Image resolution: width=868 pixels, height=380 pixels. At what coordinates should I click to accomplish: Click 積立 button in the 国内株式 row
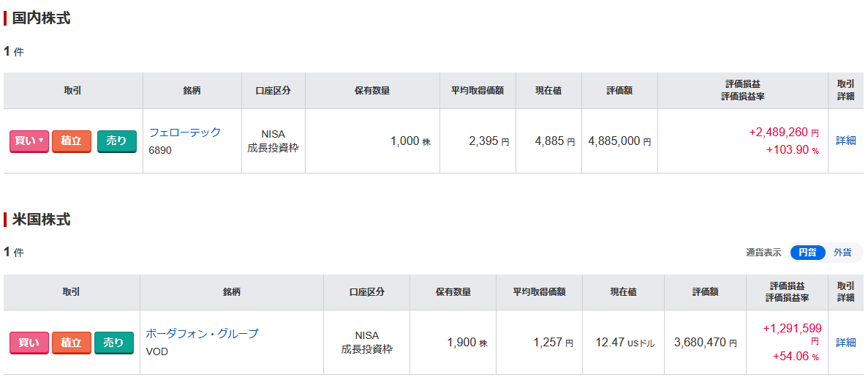click(x=72, y=141)
